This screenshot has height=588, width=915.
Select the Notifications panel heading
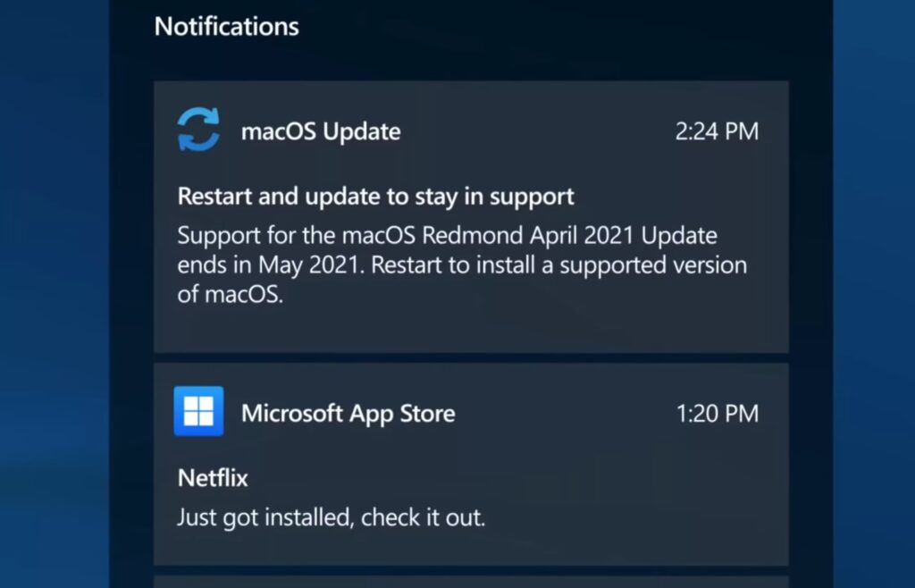(x=226, y=26)
